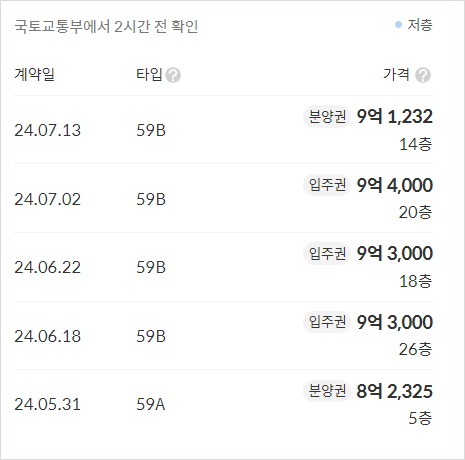
Task: Click the 입주권 tag on 9억 4,000
Action: [x=327, y=185]
